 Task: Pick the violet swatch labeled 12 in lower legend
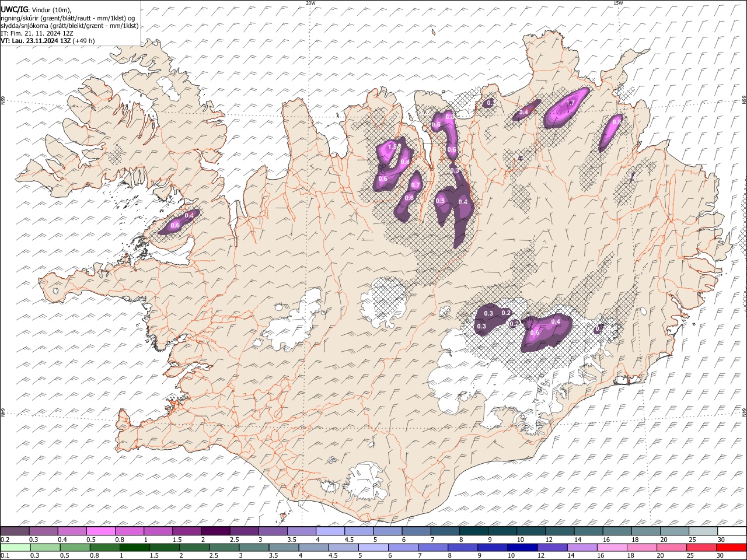click(x=552, y=547)
